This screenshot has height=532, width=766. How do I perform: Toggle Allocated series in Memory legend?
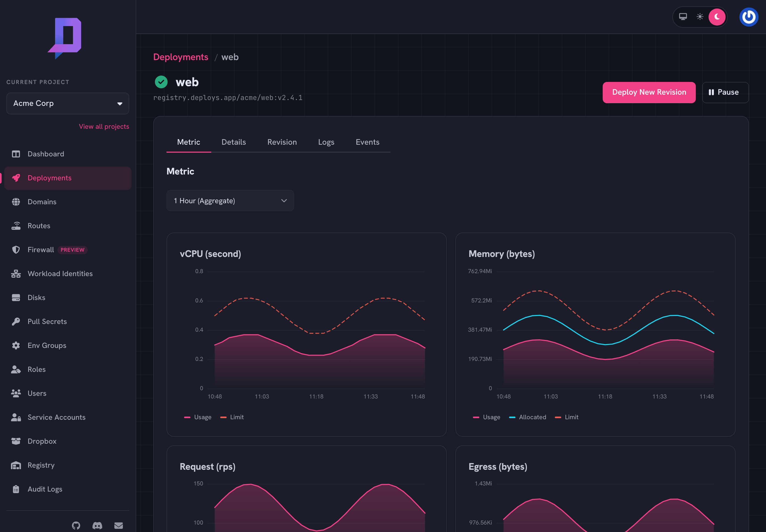pos(528,417)
